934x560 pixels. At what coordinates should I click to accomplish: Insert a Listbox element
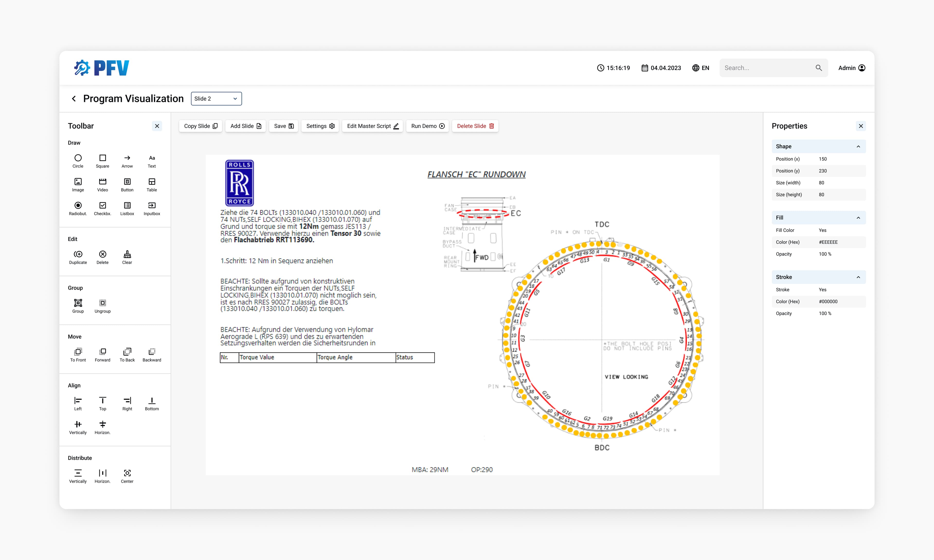pos(127,209)
